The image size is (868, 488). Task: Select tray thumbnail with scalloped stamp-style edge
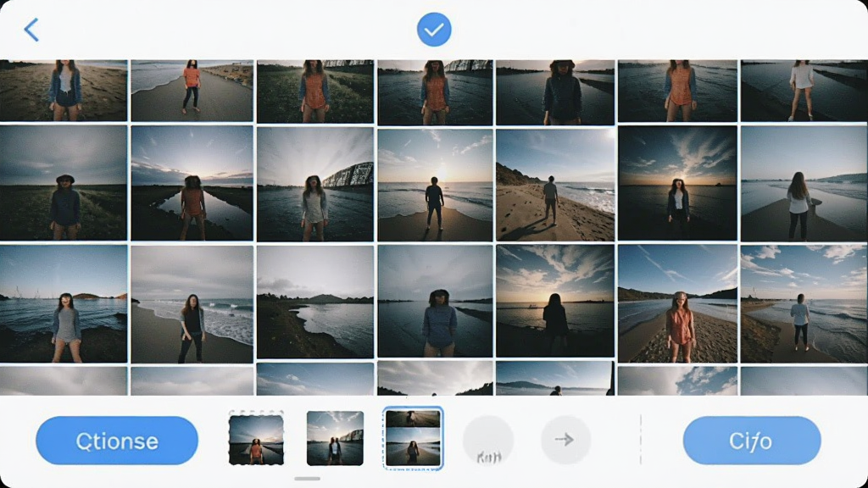256,440
